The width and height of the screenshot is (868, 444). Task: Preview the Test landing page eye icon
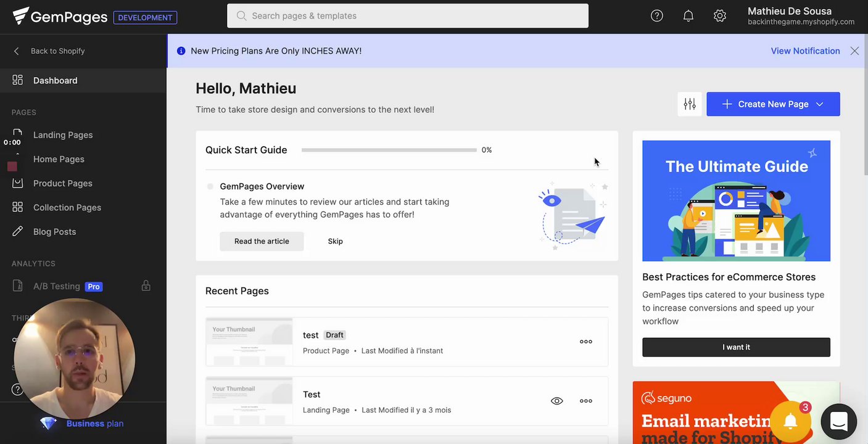(x=557, y=401)
